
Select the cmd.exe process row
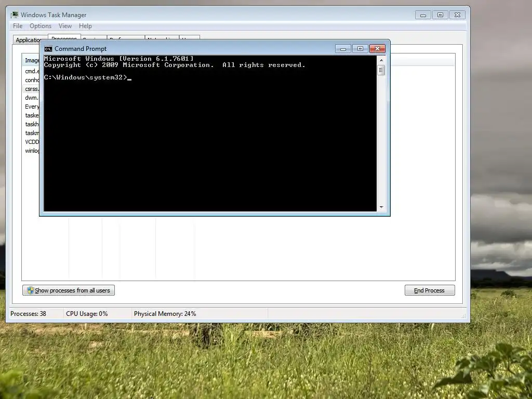pos(31,71)
